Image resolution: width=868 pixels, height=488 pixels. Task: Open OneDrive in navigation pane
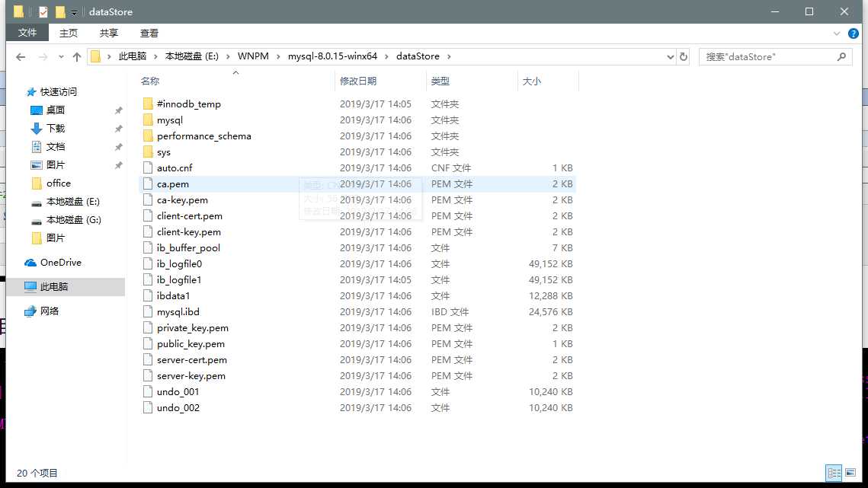click(x=53, y=262)
